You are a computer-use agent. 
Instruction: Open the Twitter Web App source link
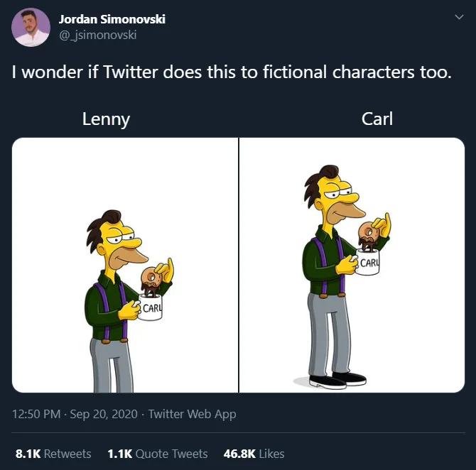pyautogui.click(x=192, y=414)
